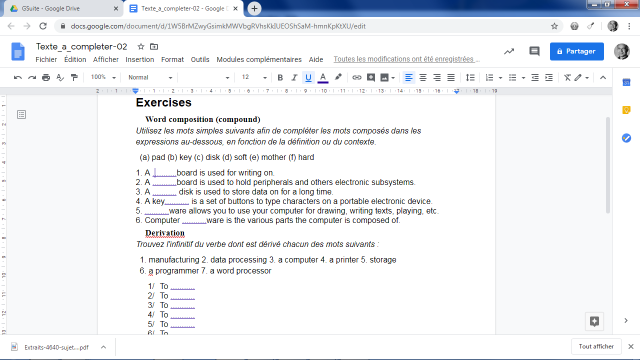Open the Outils menu
The height and width of the screenshot is (360, 640).
point(200,60)
